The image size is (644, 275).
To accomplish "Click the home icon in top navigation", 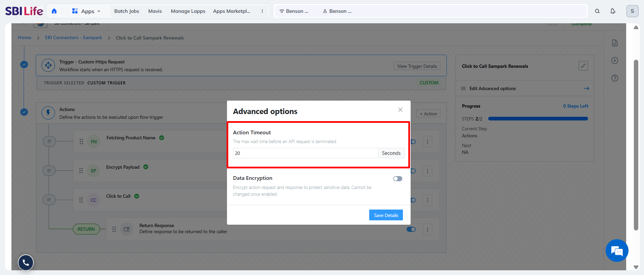I will [x=54, y=11].
